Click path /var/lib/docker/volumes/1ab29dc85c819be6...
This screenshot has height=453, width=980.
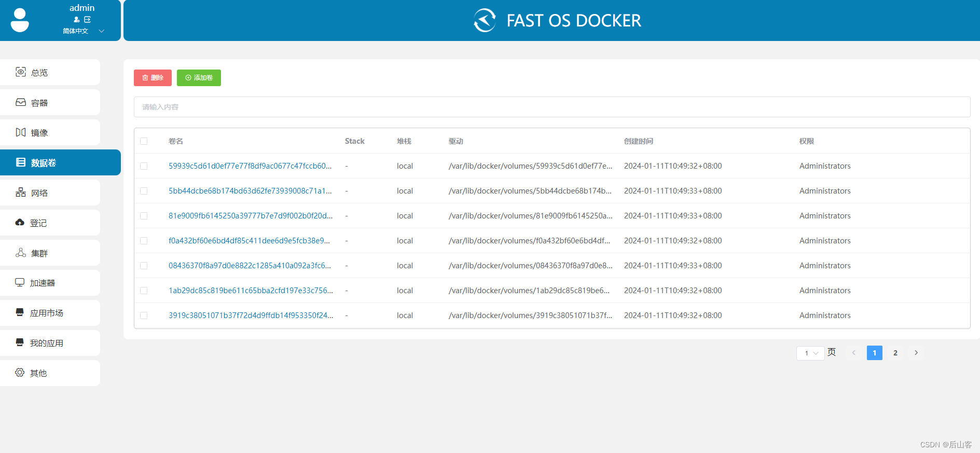[529, 291]
